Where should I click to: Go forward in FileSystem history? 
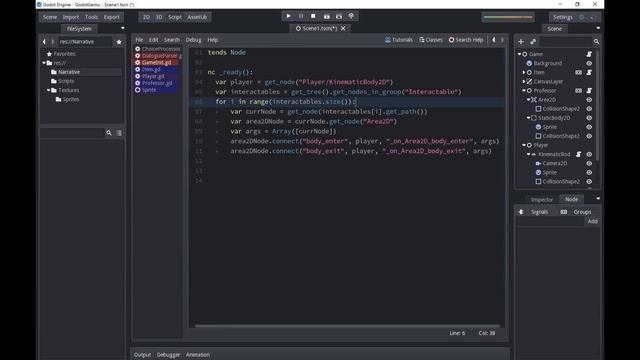click(x=53, y=42)
